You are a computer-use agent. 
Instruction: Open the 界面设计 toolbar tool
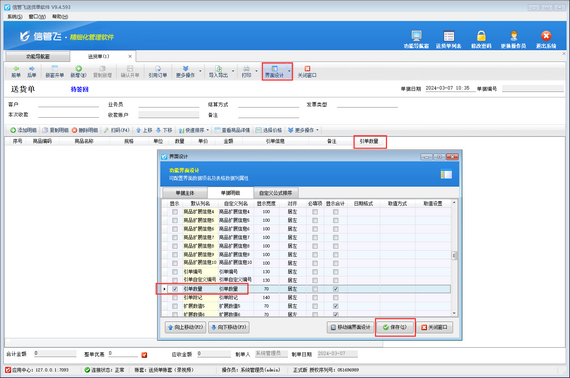point(274,71)
